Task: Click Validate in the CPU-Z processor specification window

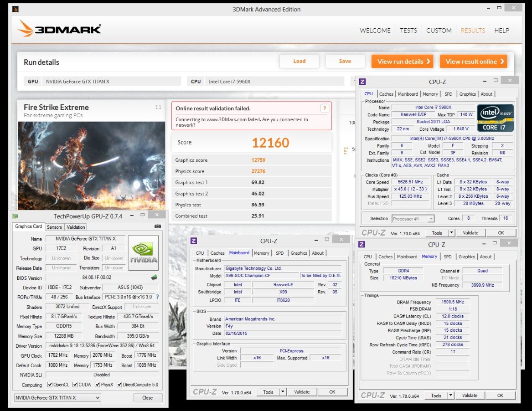Action: coord(470,233)
